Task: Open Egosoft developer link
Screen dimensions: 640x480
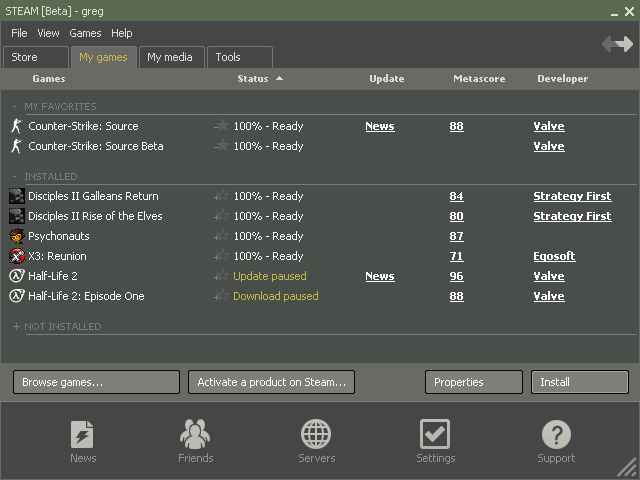Action: coord(554,256)
